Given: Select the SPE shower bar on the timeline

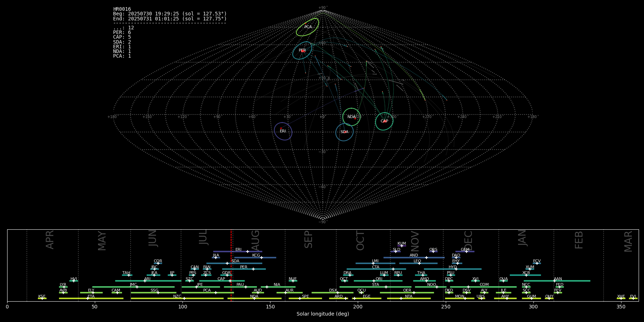Looking at the screenshot, I should [x=305, y=298].
